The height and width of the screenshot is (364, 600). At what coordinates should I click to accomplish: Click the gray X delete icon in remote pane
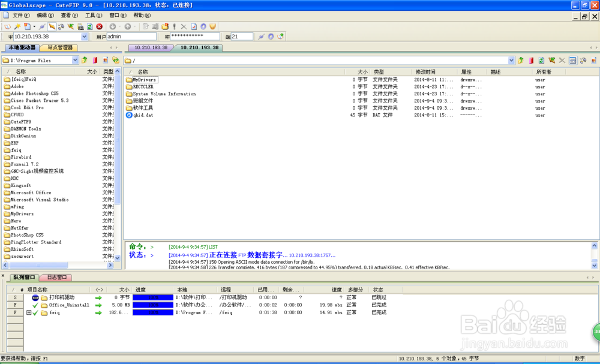tap(562, 61)
